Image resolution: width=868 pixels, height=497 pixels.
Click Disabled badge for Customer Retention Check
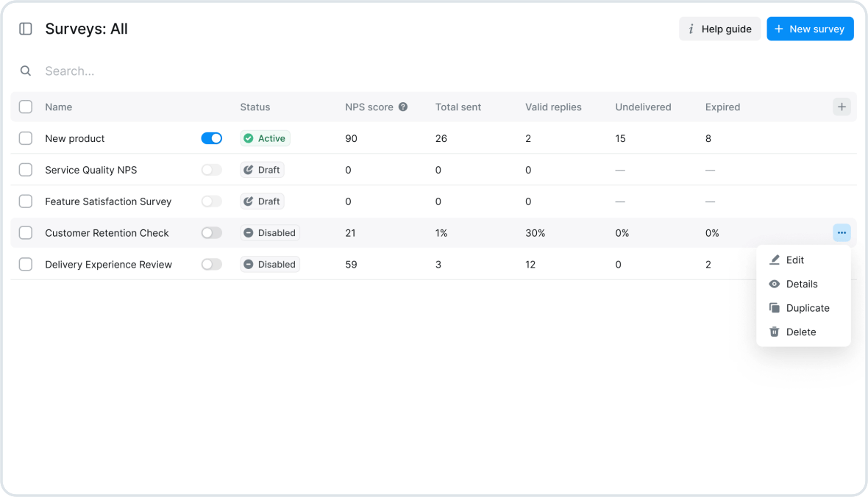pyautogui.click(x=270, y=233)
